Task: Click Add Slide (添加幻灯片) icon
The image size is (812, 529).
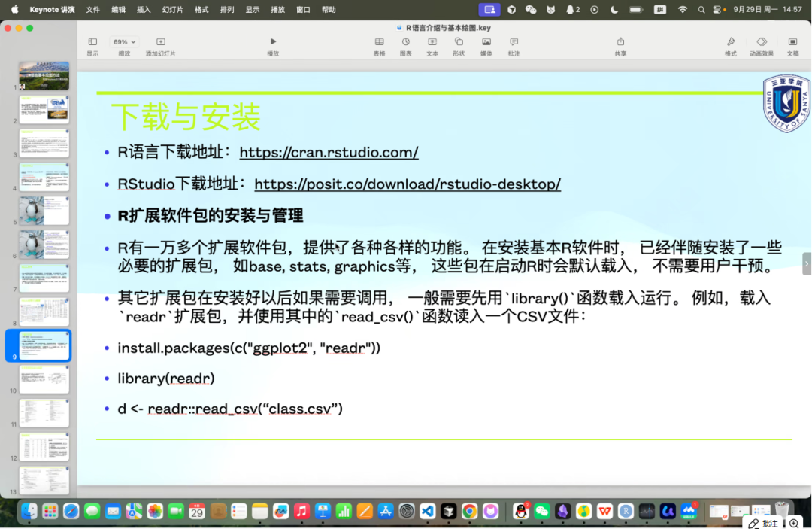Action: [x=160, y=42]
